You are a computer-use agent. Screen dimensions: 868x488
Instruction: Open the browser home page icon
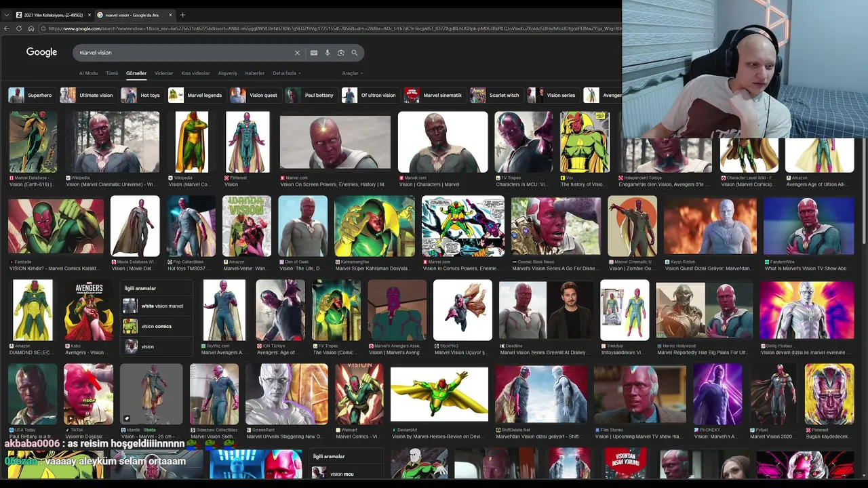pyautogui.click(x=31, y=28)
